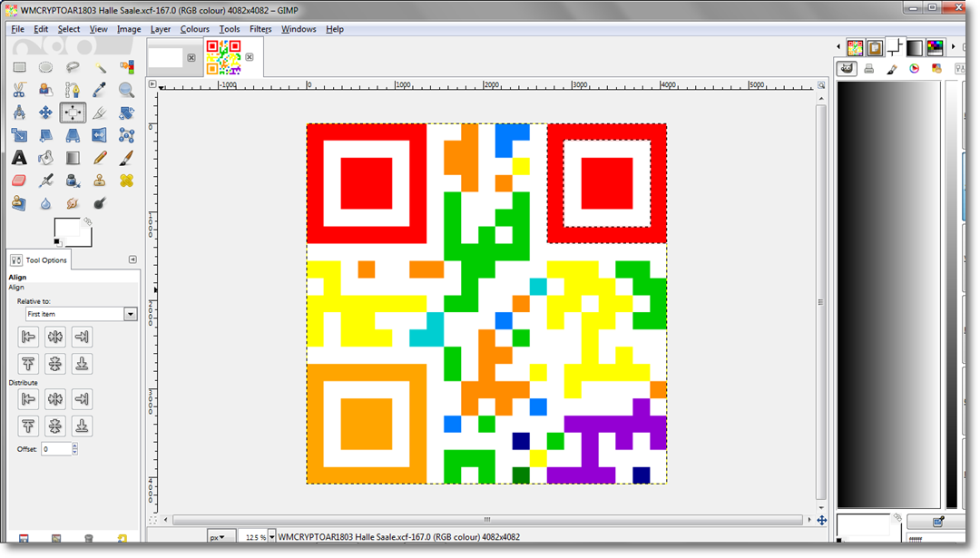Open the File menu
The width and height of the screenshot is (980, 558).
point(17,29)
